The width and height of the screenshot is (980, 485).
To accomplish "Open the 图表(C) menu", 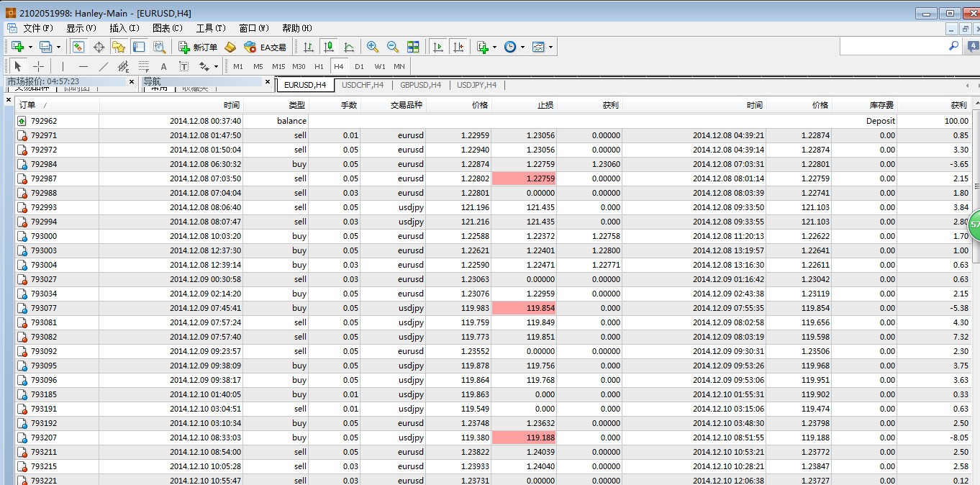I will (x=168, y=28).
